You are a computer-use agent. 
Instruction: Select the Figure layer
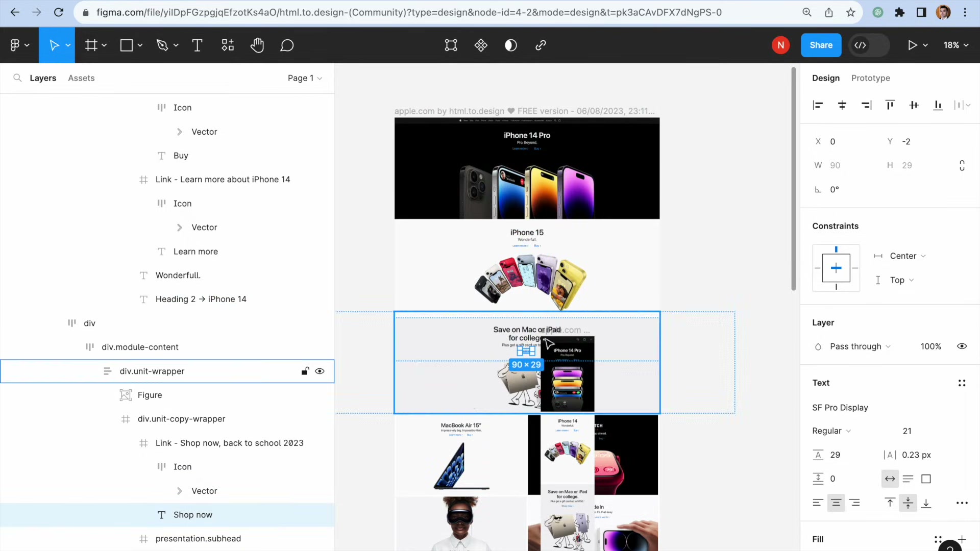tap(167, 395)
